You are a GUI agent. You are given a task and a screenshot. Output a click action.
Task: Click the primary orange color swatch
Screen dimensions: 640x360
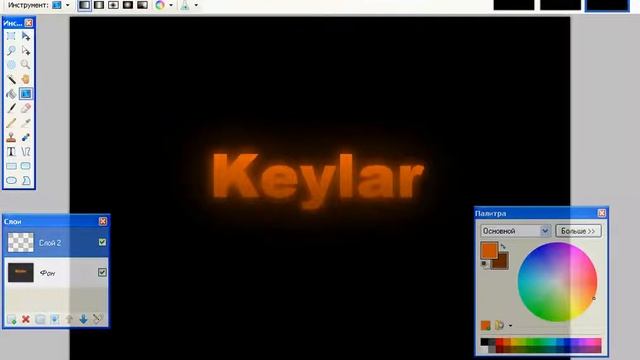point(489,250)
